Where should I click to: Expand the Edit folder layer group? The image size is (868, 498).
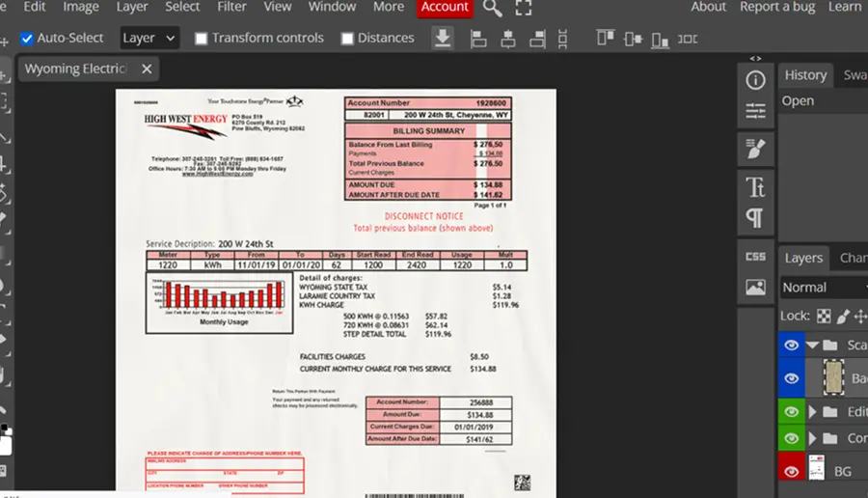[812, 411]
